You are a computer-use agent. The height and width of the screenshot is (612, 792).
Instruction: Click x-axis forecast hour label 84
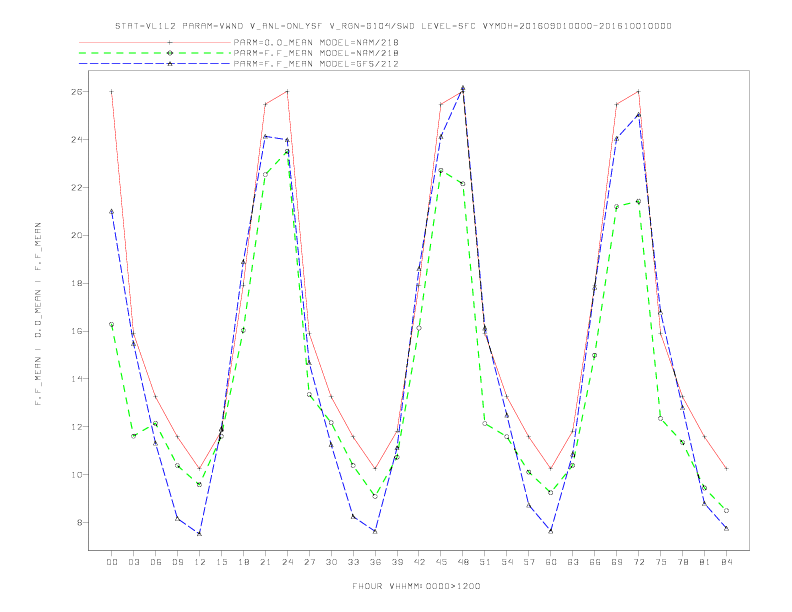tap(727, 562)
